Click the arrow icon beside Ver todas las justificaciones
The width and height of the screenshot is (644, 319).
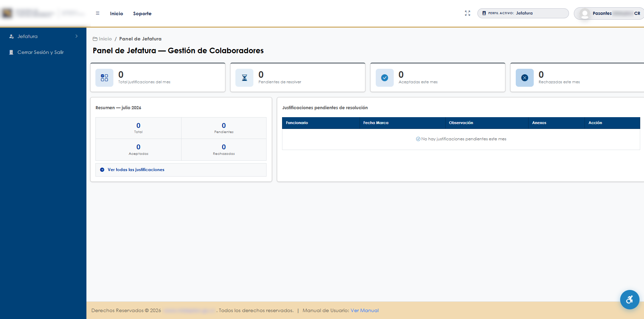(x=102, y=170)
